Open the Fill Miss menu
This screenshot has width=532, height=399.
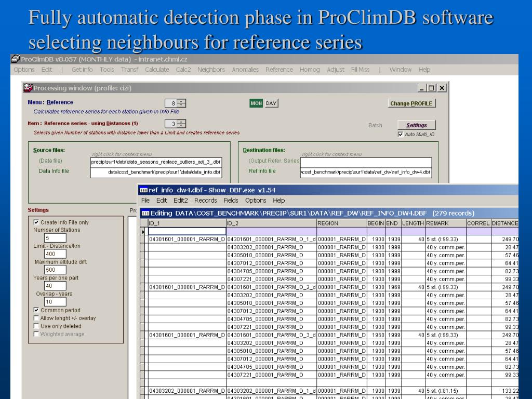tap(360, 70)
